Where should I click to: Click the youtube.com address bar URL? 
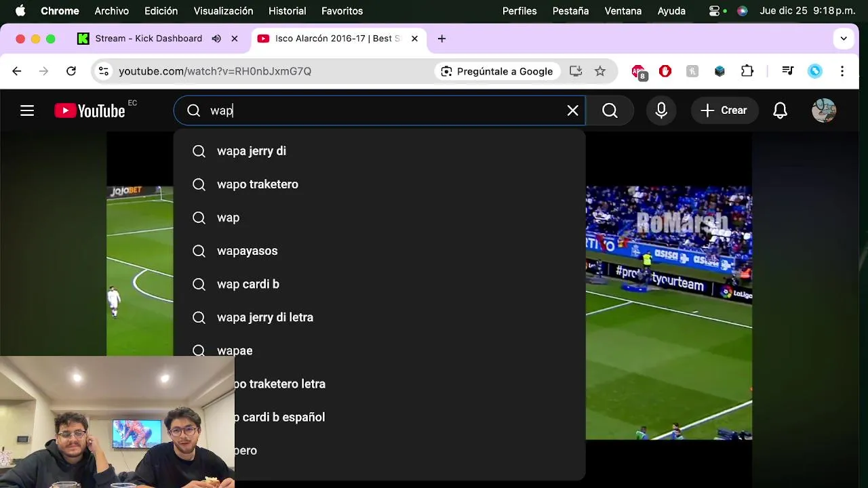tap(215, 71)
